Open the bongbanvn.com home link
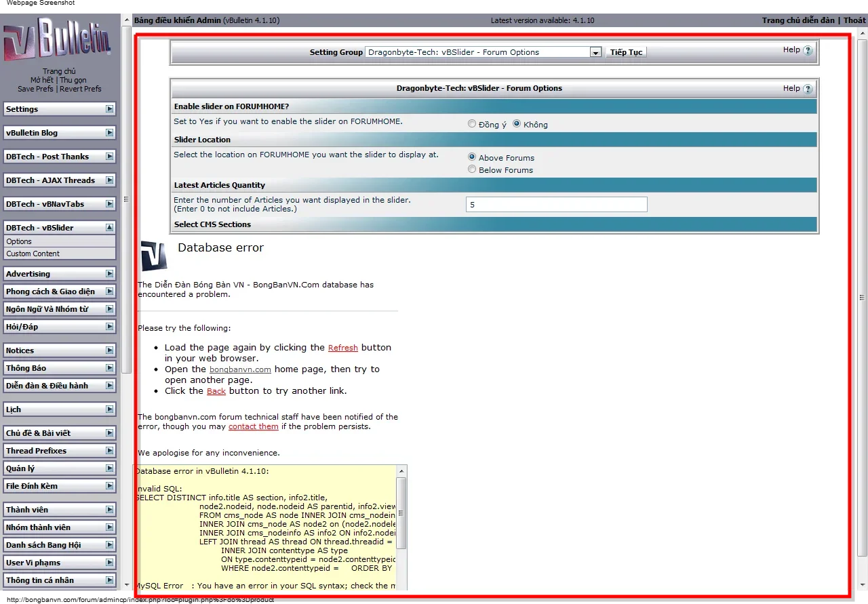The image size is (868, 604). coord(240,369)
